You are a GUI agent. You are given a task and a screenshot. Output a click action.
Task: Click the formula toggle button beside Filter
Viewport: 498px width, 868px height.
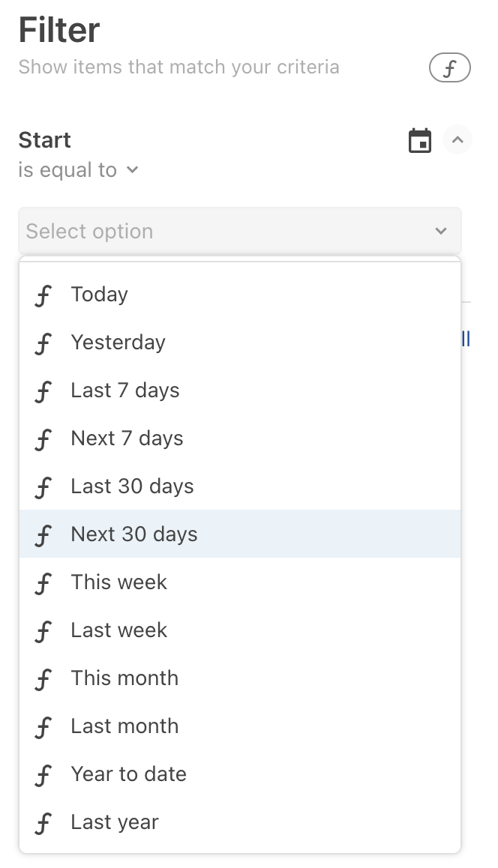pos(449,68)
